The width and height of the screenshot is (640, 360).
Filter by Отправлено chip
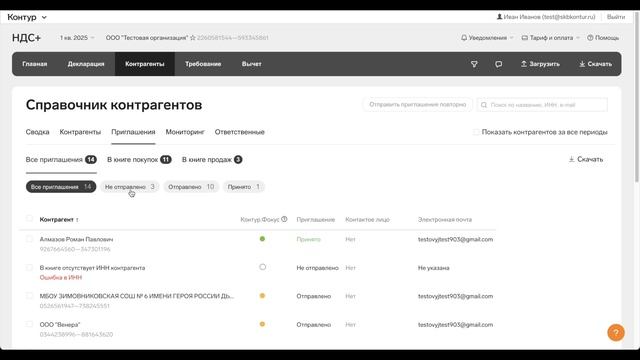pos(191,187)
